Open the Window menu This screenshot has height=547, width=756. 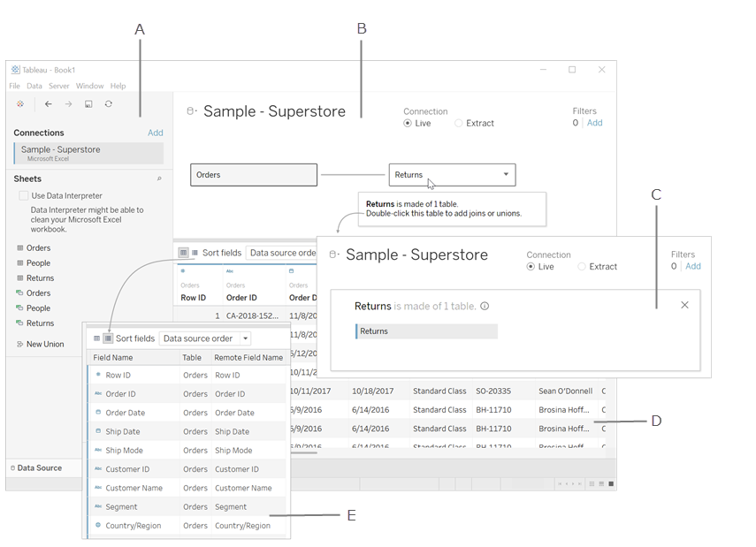click(89, 86)
